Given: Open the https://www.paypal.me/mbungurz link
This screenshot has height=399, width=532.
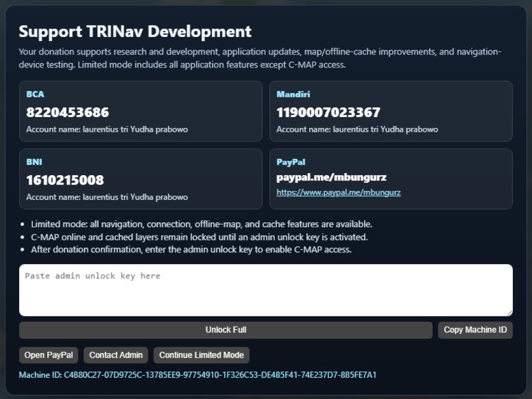Looking at the screenshot, I should (338, 192).
